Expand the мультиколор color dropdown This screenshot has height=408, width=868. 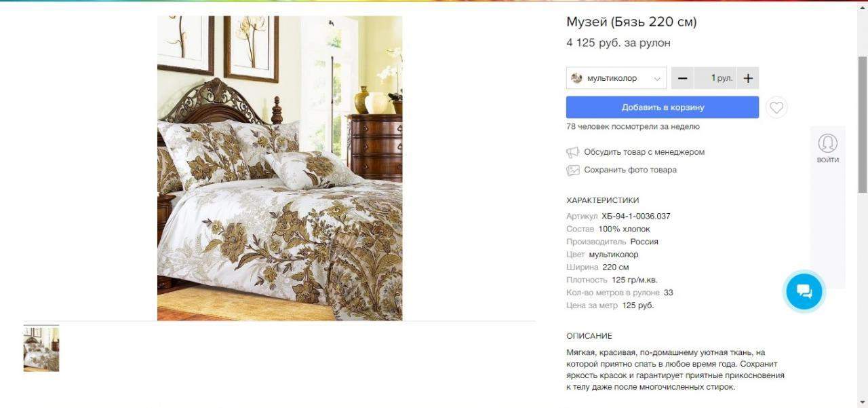pyautogui.click(x=616, y=78)
